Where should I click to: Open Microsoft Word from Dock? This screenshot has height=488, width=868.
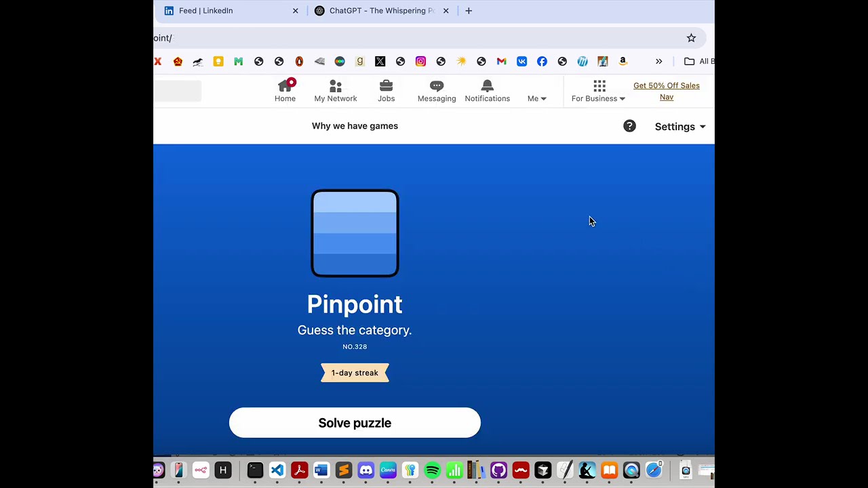click(321, 470)
